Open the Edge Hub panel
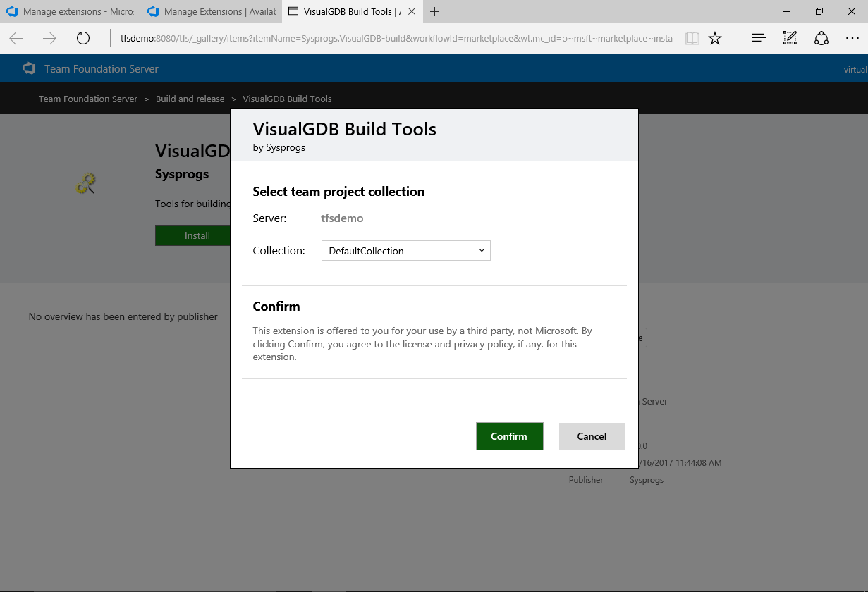868x592 pixels. point(759,39)
